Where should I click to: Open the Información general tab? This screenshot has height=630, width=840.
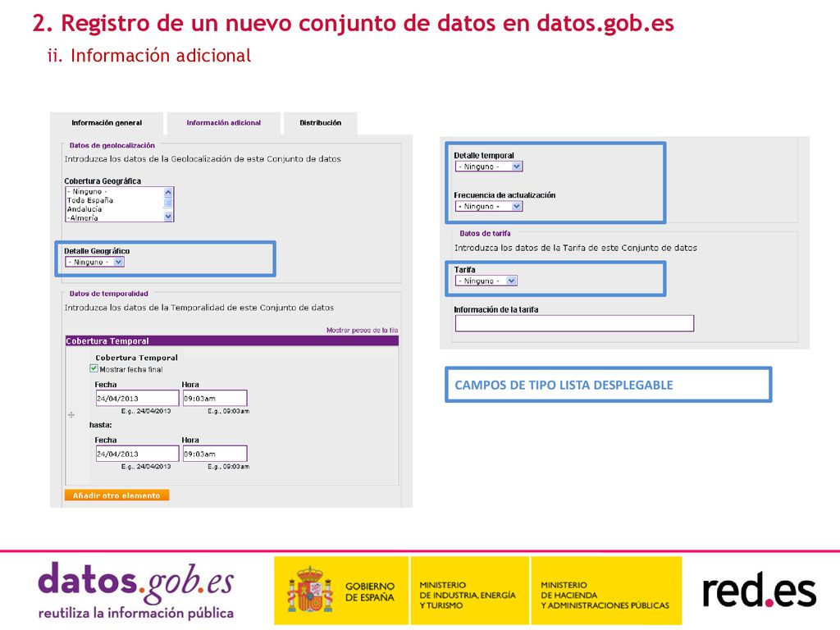click(x=107, y=123)
